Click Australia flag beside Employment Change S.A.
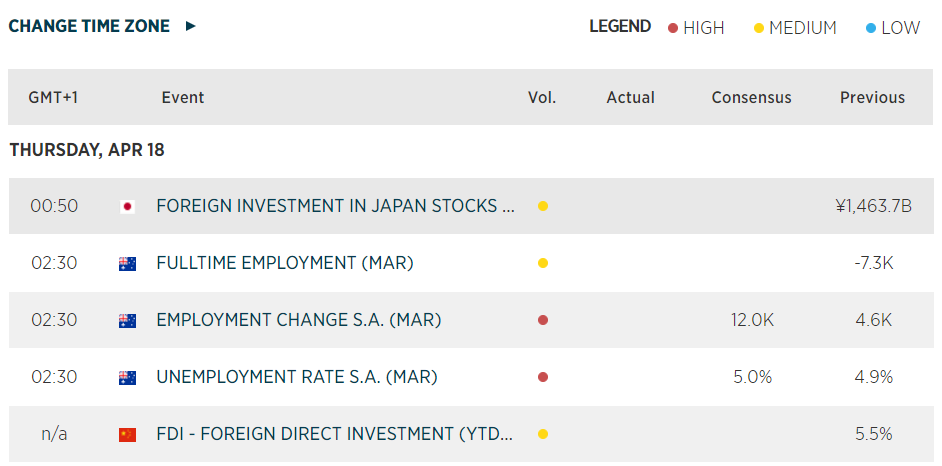Image resolution: width=942 pixels, height=466 pixels. pos(127,321)
